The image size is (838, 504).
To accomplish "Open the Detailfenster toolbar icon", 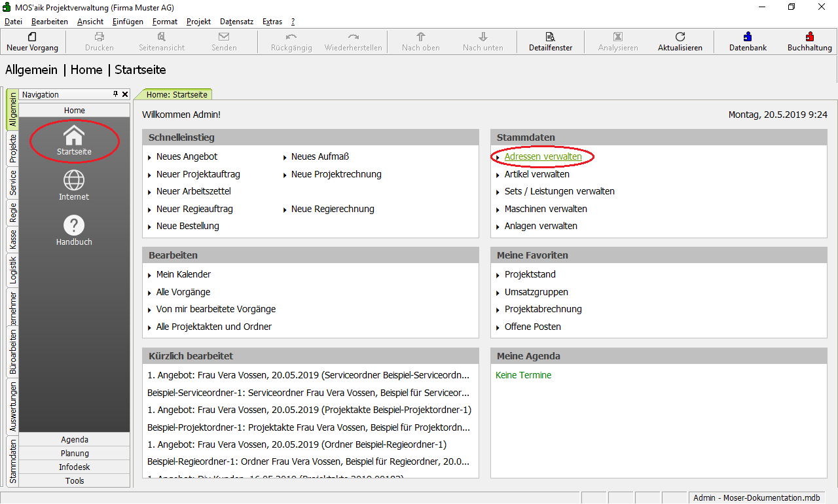I will pos(551,37).
